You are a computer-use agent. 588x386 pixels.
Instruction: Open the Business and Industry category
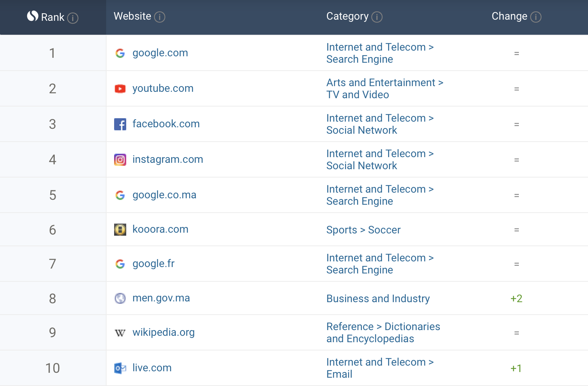[378, 299]
